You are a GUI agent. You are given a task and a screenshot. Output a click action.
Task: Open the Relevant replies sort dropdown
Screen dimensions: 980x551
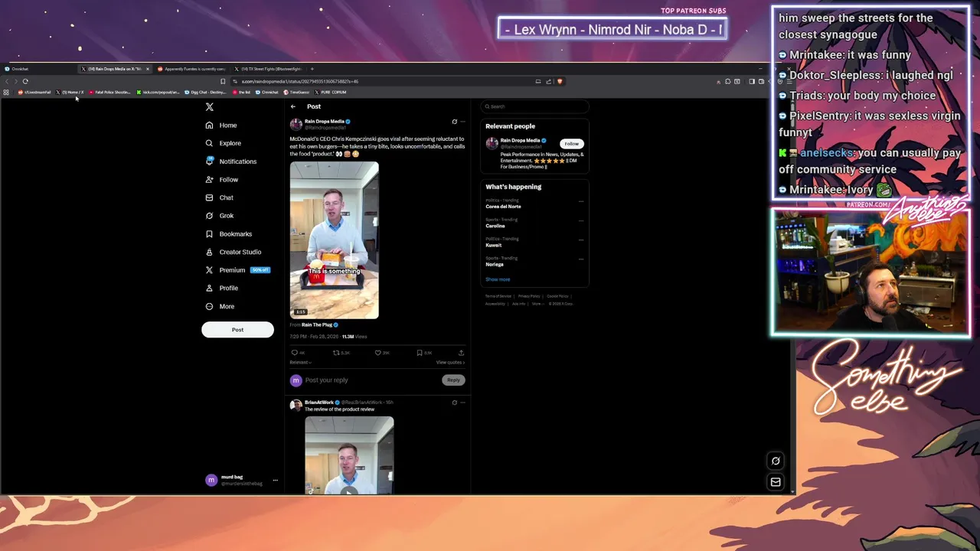[301, 363]
